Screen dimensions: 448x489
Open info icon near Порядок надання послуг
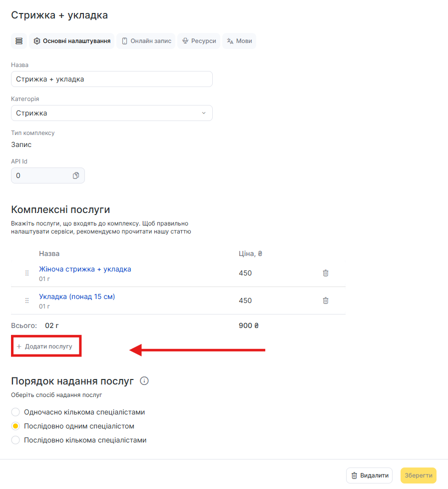click(144, 381)
